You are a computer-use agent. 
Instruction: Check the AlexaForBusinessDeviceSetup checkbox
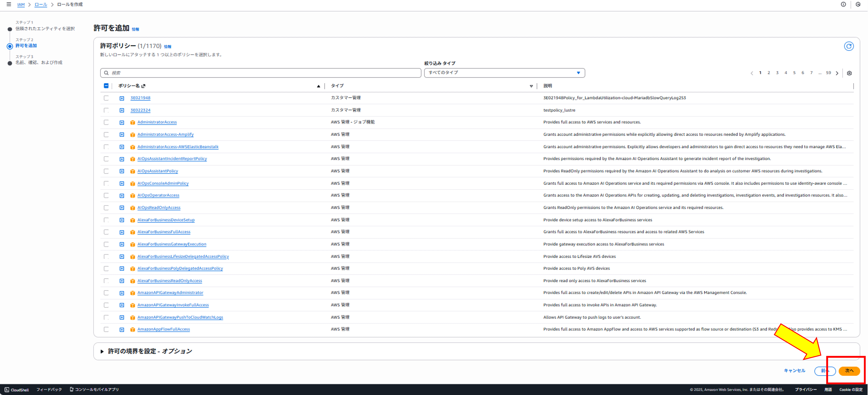[106, 220]
